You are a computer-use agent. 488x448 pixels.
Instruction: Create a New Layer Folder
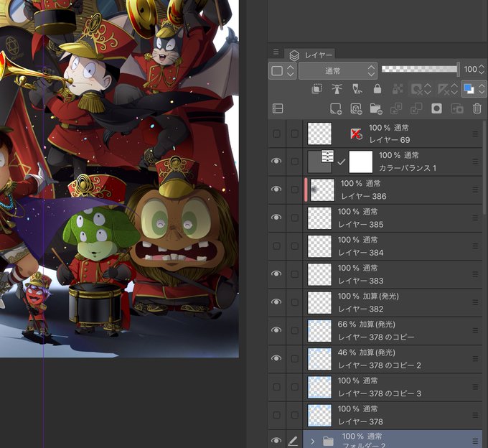376,108
